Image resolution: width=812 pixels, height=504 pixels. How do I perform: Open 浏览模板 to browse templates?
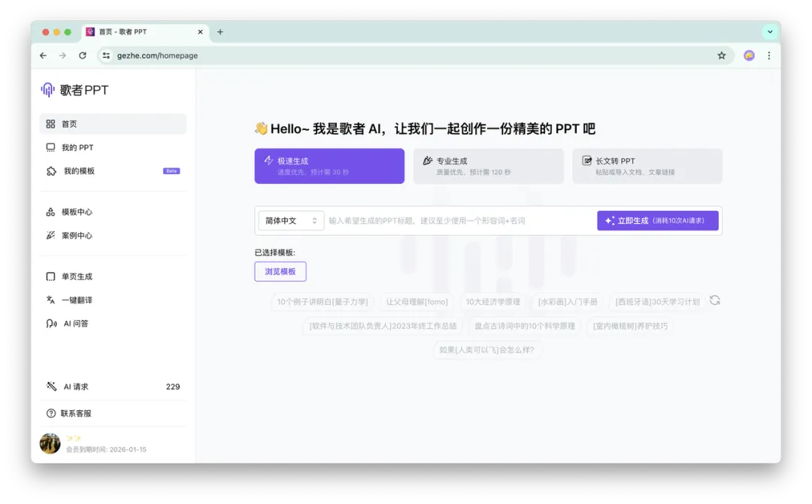click(280, 271)
